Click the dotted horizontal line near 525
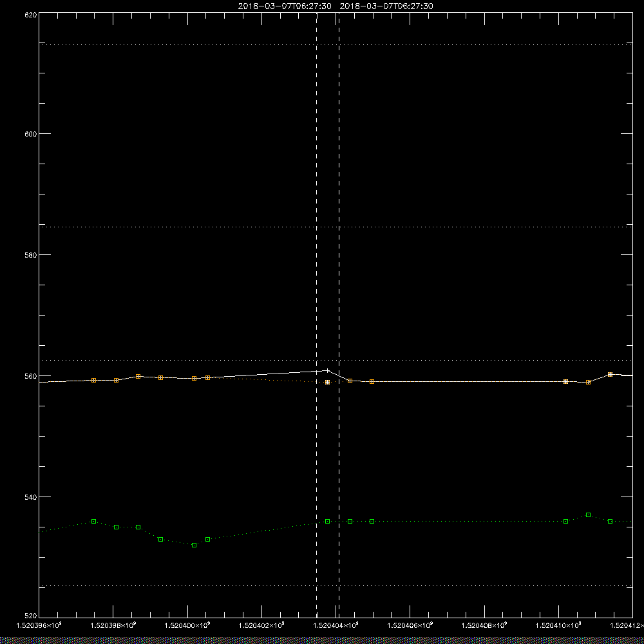644x644 pixels. click(x=336, y=585)
